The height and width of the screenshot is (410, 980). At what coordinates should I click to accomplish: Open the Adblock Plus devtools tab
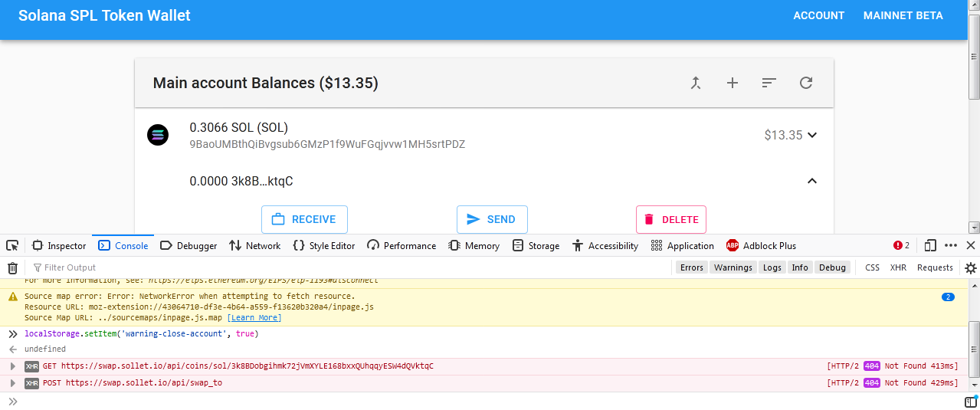click(x=761, y=246)
